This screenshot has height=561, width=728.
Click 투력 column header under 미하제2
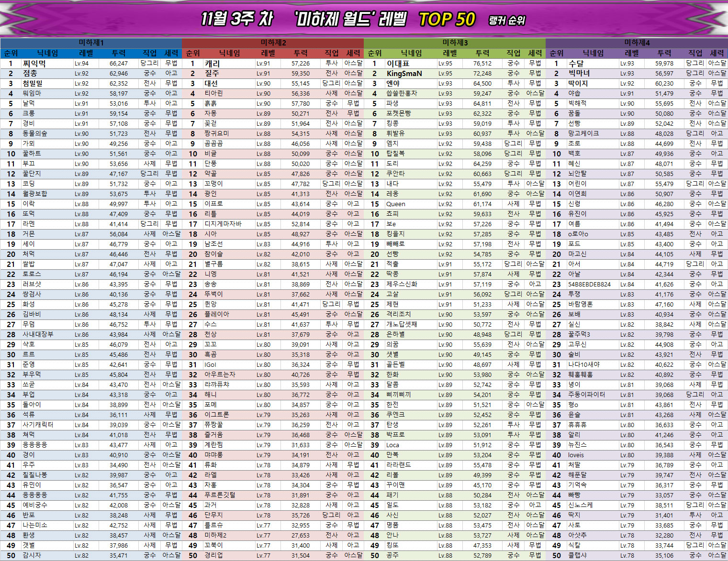[301, 53]
